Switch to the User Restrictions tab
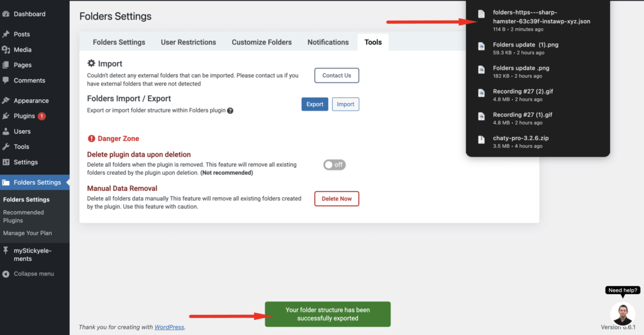 coord(188,42)
